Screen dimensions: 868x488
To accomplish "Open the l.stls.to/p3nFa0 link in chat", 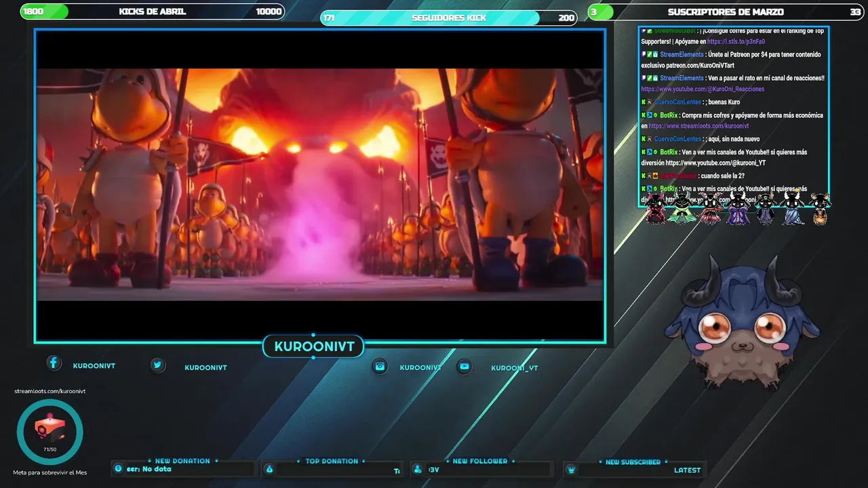I will [736, 42].
